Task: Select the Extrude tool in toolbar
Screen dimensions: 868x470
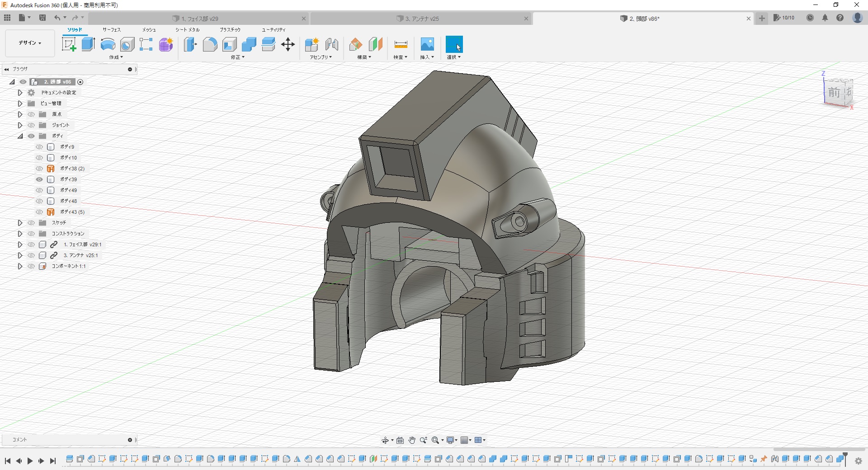Action: 88,44
